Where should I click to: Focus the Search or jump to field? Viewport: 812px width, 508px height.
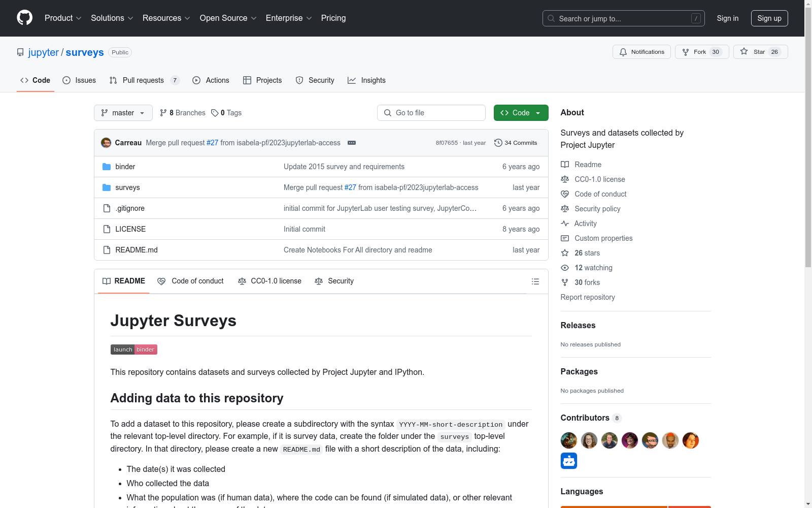pos(623,18)
